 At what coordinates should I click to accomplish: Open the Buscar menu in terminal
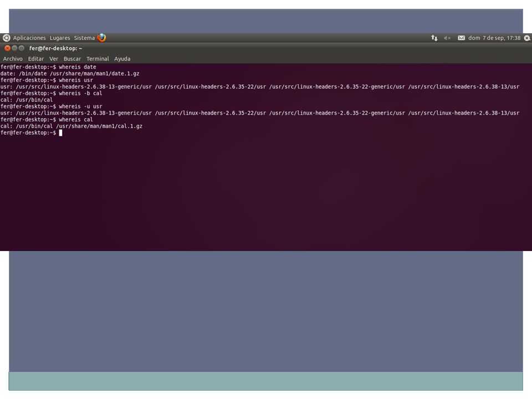click(x=72, y=59)
